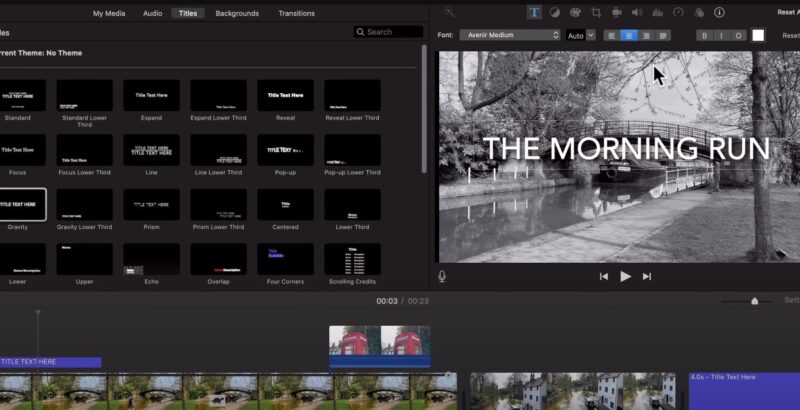Open Clip Filter and Audio Effects
The height and width of the screenshot is (410, 800).
point(699,13)
